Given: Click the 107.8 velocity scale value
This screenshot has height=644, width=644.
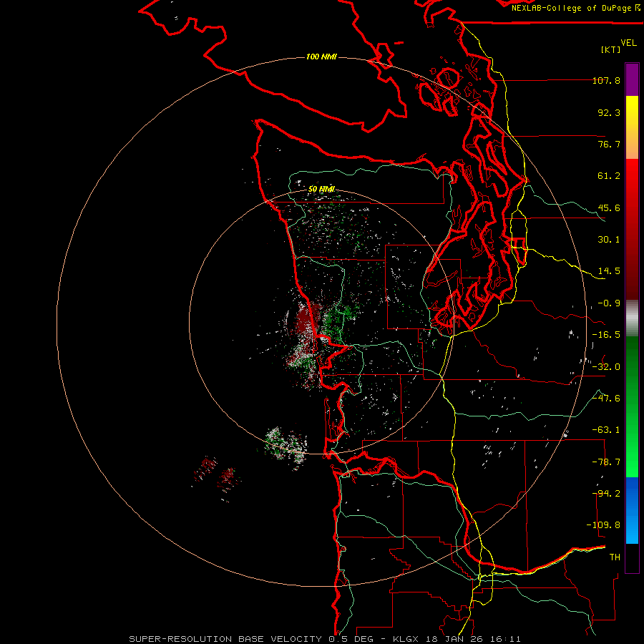Looking at the screenshot, I should 606,80.
